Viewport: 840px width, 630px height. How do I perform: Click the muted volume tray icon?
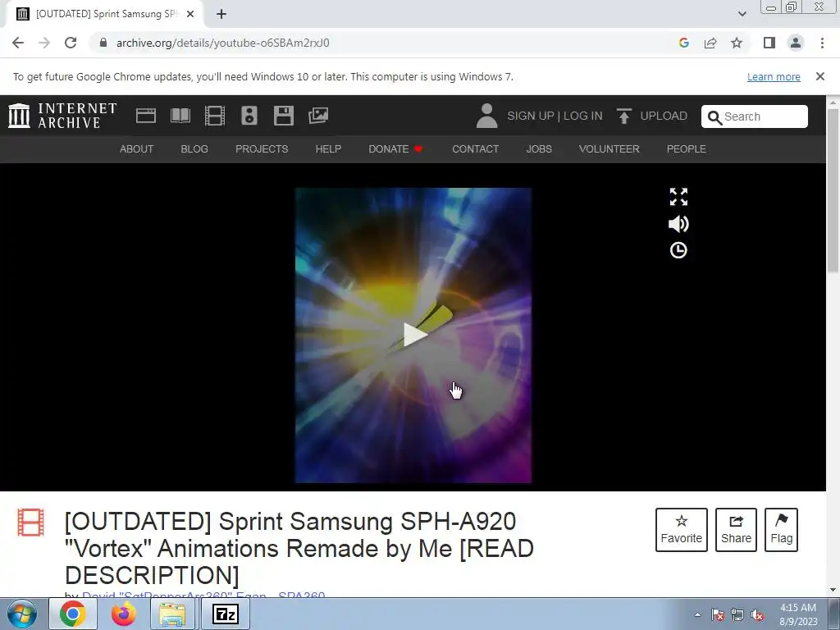(757, 615)
